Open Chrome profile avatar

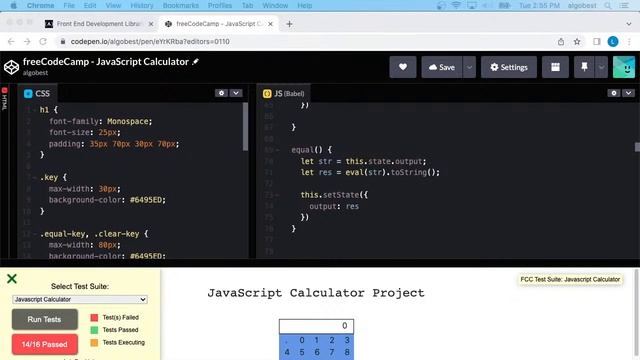613,42
